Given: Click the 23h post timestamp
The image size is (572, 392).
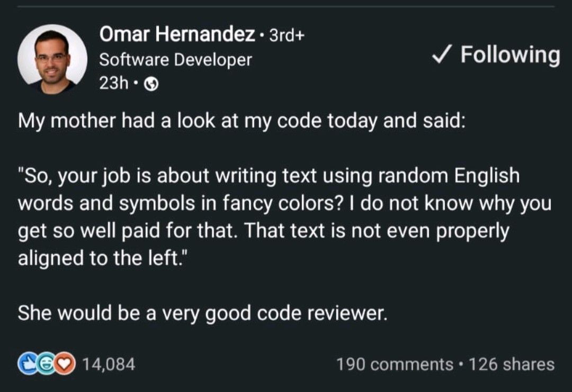Looking at the screenshot, I should (x=113, y=84).
